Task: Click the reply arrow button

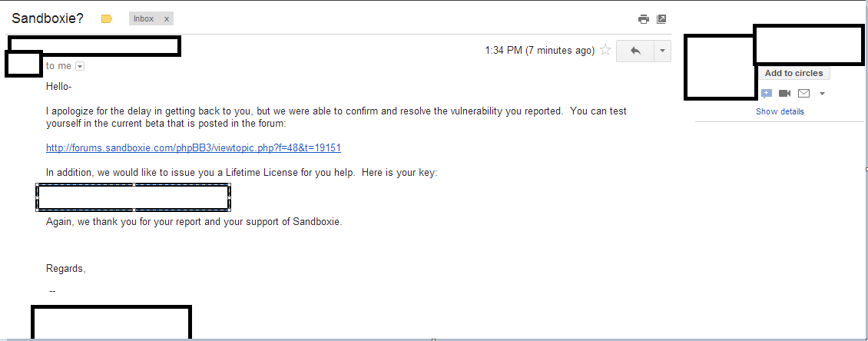Action: pyautogui.click(x=635, y=51)
